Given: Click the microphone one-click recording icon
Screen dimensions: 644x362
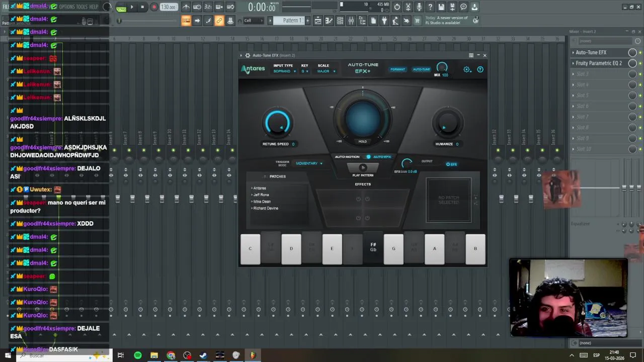Looking at the screenshot, I should 419,7.
